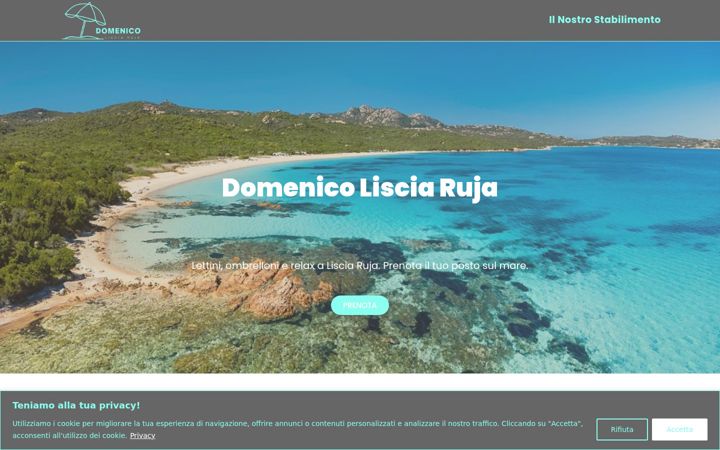Click the cookie usage description text

(298, 429)
